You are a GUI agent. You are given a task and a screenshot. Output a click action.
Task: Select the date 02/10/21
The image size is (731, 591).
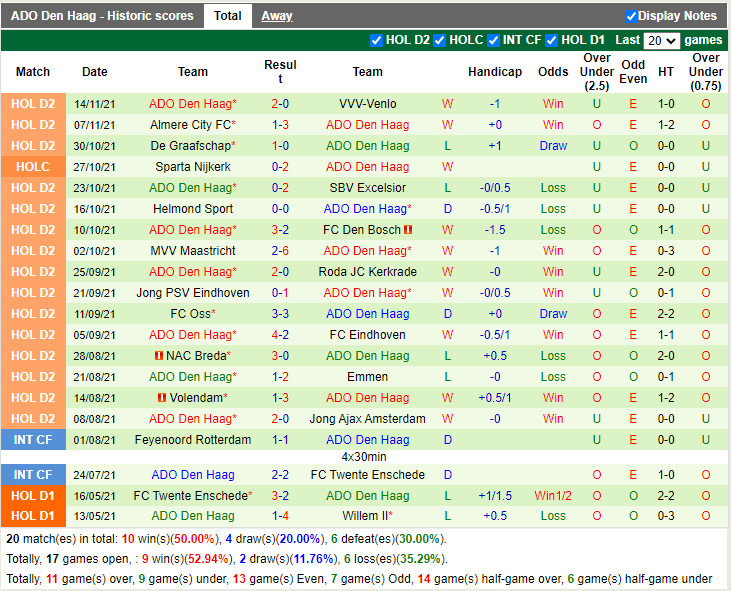coord(94,251)
